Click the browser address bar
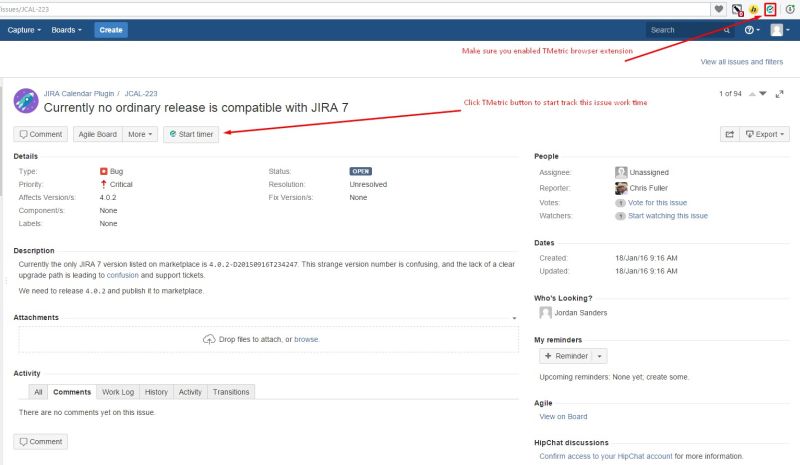The height and width of the screenshot is (465, 800). [x=355, y=9]
